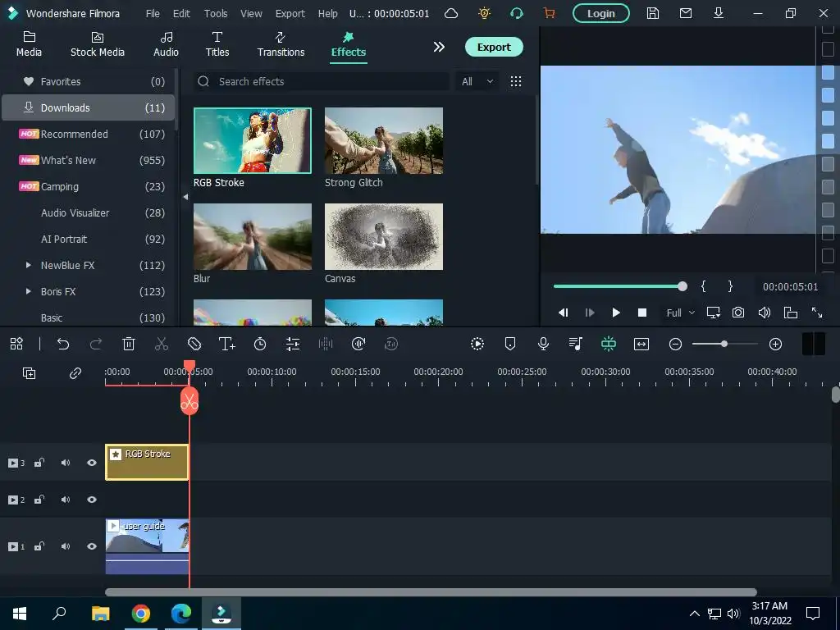Viewport: 840px width, 630px height.
Task: Switch to the Titles tab
Action: 217,44
